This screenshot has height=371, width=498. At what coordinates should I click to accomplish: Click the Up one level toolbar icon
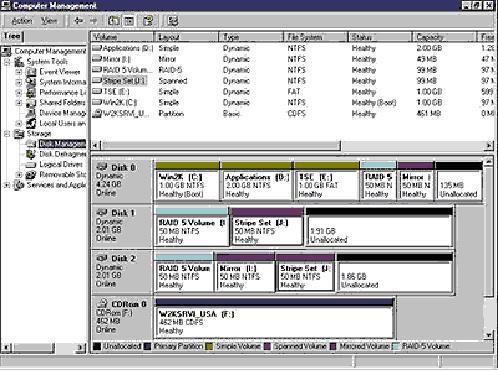pyautogui.click(x=114, y=21)
